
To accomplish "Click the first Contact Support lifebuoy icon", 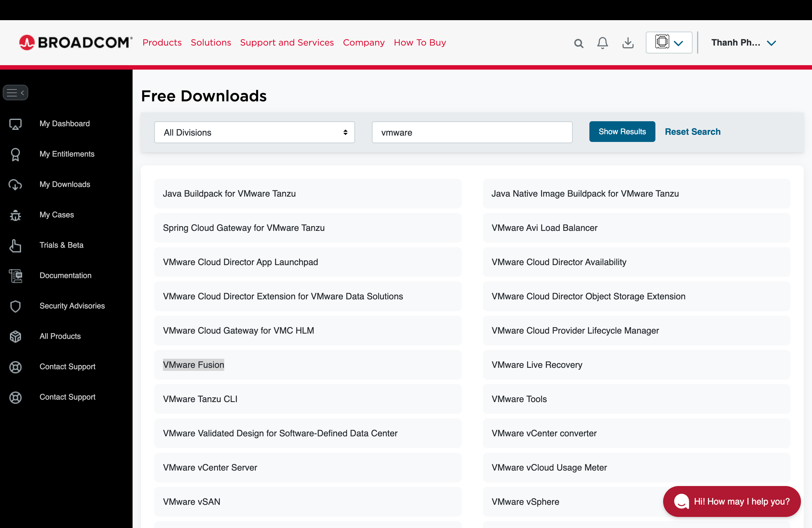I will coord(15,367).
